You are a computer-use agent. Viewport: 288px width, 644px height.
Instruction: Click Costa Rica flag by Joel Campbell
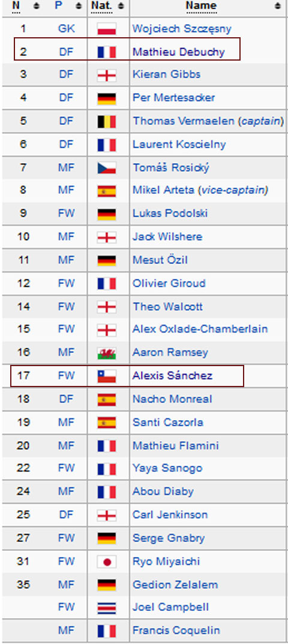(107, 608)
